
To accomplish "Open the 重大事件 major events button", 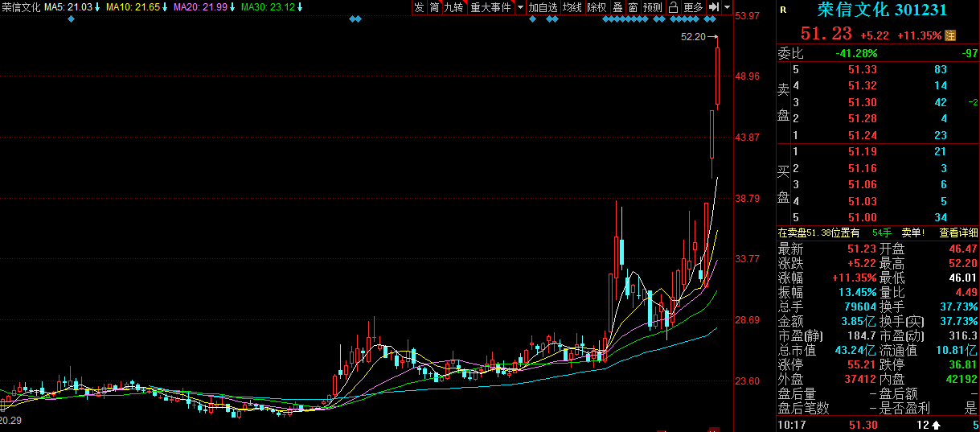I will pyautogui.click(x=490, y=7).
